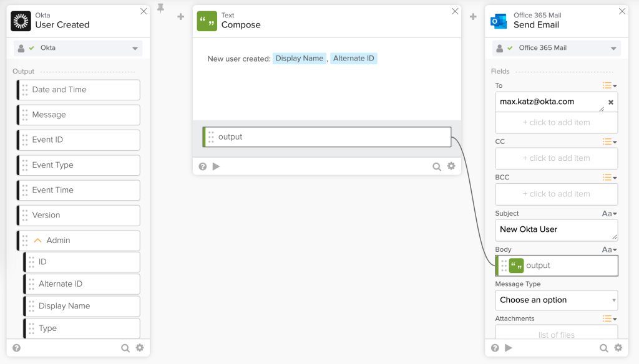Click the plus icon before the Compose card

click(181, 17)
